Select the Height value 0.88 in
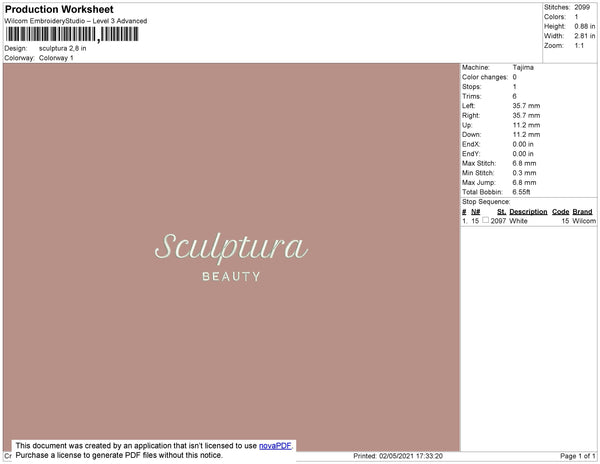The height and width of the screenshot is (464, 600). pyautogui.click(x=585, y=26)
